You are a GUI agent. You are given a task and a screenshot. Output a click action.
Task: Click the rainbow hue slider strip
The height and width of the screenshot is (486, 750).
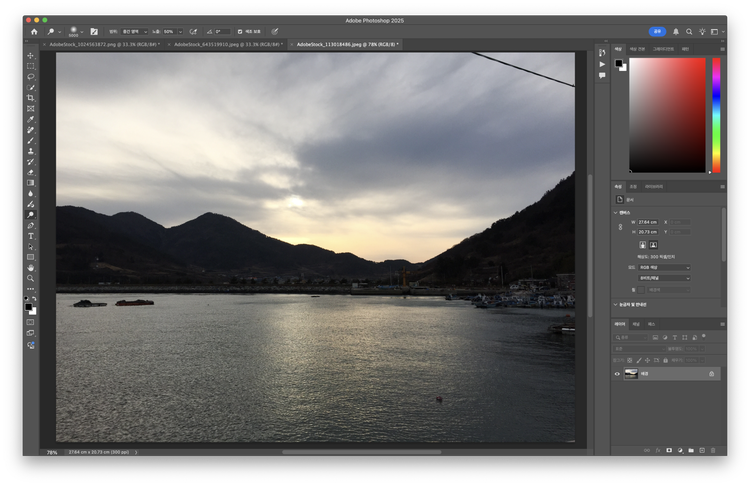[x=716, y=115]
